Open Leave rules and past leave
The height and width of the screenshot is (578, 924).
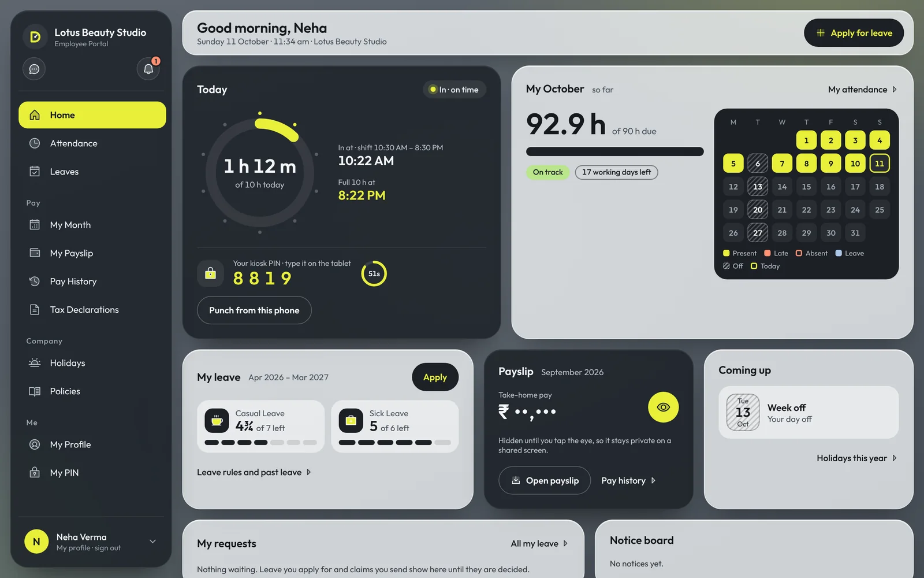coord(254,472)
